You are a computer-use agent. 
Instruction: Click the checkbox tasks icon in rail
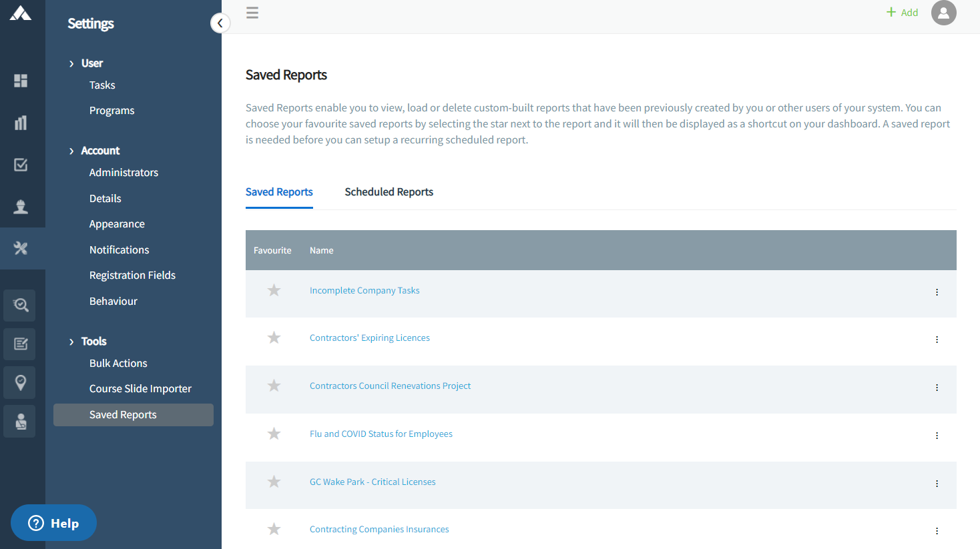[21, 165]
